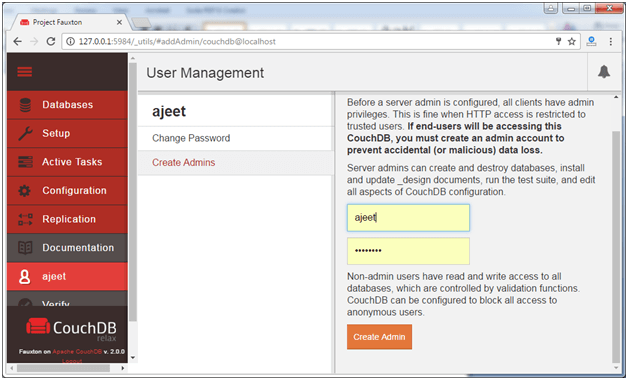Image resolution: width=628 pixels, height=380 pixels.
Task: Click the Databases stack icon
Action: point(25,105)
